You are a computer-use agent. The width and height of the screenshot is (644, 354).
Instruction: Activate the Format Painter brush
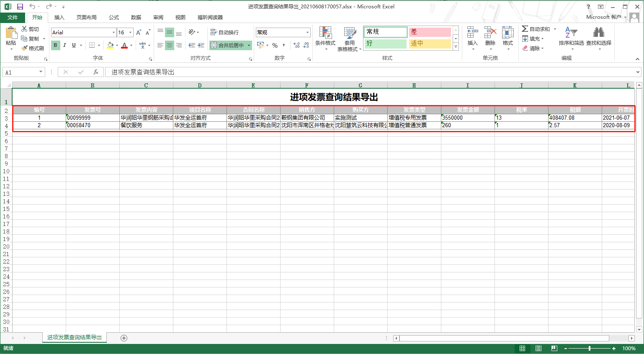pyautogui.click(x=24, y=48)
